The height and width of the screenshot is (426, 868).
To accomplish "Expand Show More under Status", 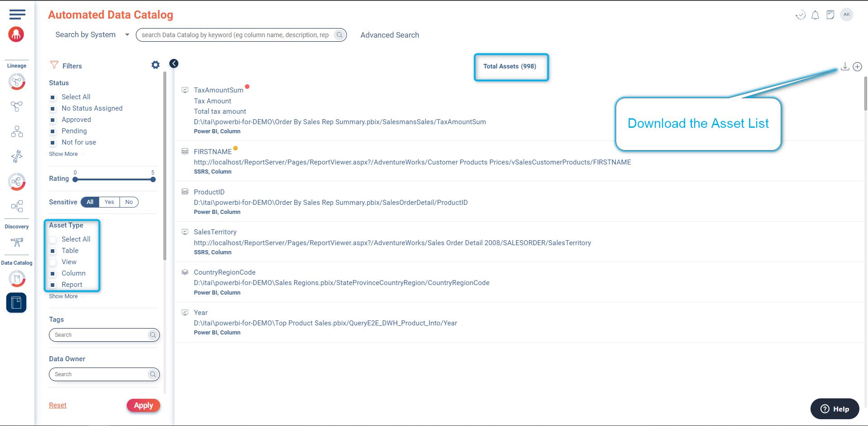I will 63,154.
